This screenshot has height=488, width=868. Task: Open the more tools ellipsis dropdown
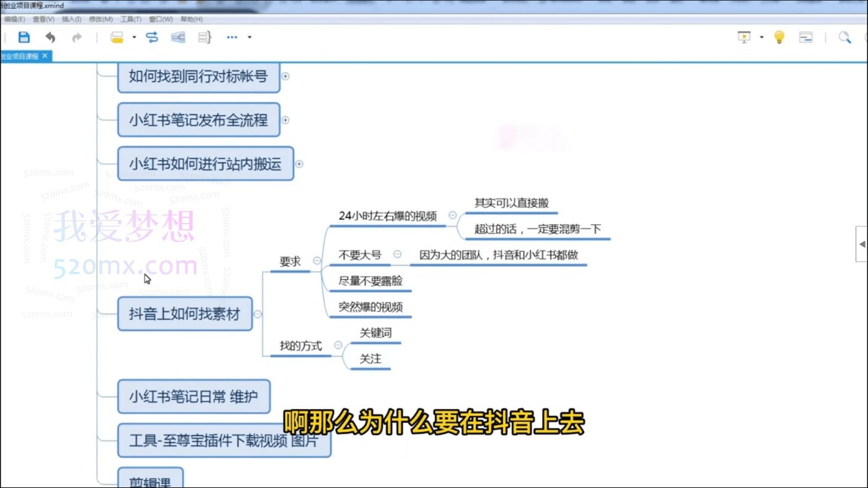coord(232,37)
